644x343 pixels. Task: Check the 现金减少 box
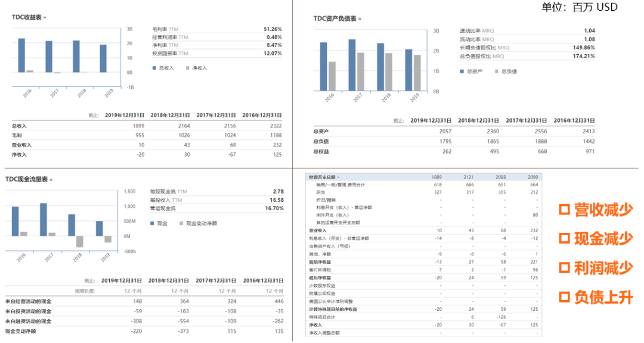pyautogui.click(x=564, y=238)
